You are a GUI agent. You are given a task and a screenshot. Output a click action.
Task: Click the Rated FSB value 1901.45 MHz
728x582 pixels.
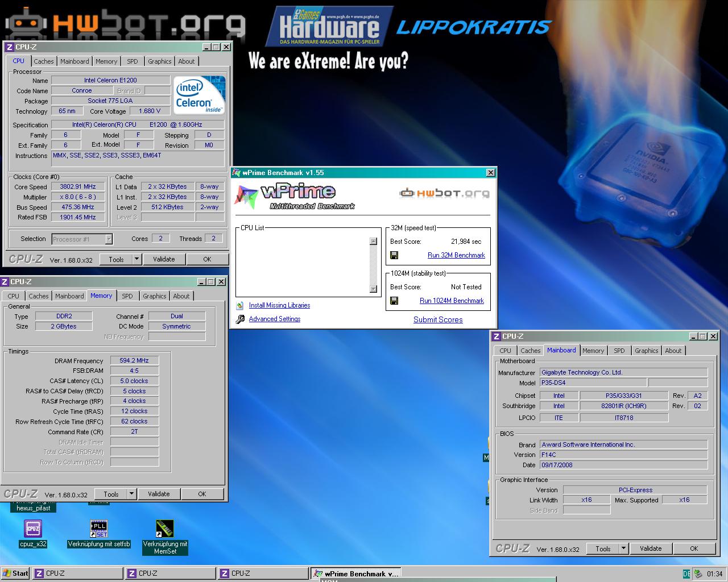coord(78,217)
